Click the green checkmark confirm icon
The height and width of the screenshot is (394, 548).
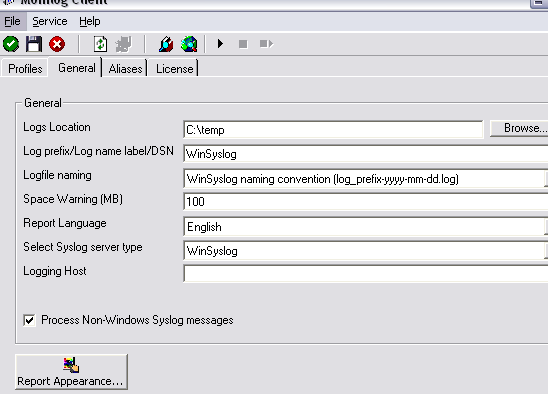[11, 44]
